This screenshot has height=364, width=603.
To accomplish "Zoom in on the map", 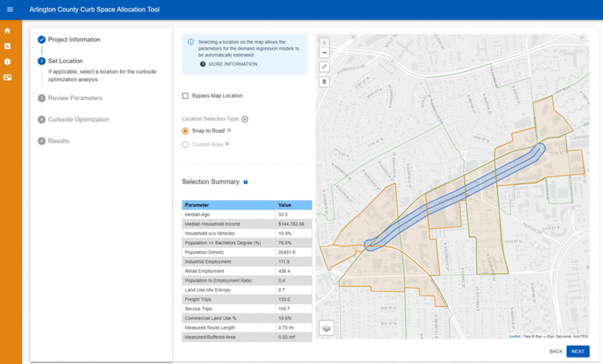I will point(324,42).
